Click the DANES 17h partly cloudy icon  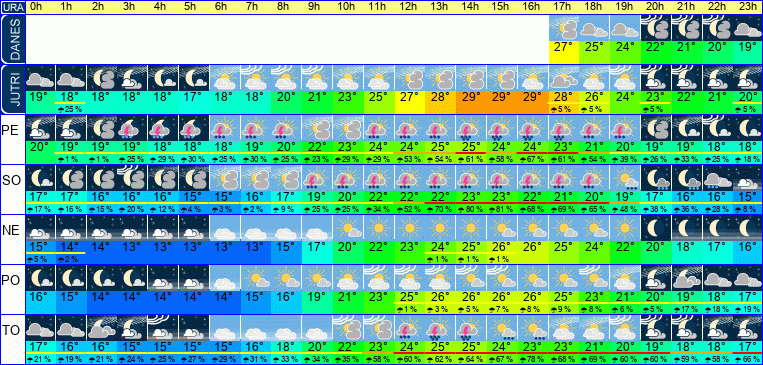click(x=564, y=28)
